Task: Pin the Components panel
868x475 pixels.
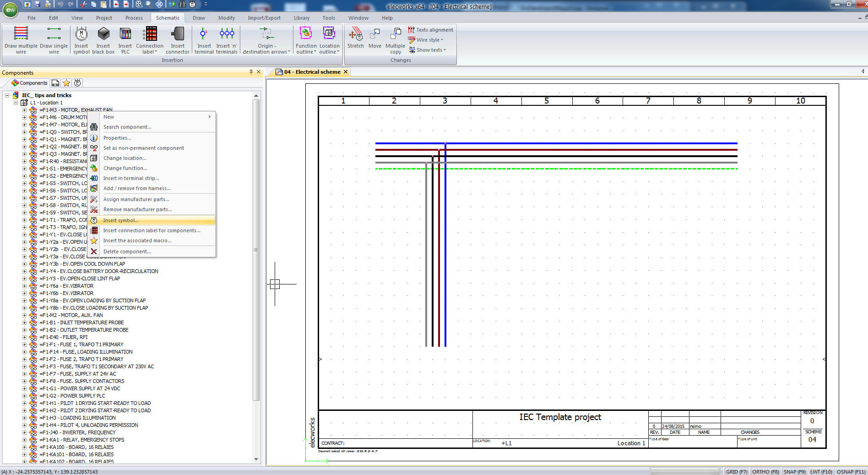Action: pyautogui.click(x=251, y=72)
